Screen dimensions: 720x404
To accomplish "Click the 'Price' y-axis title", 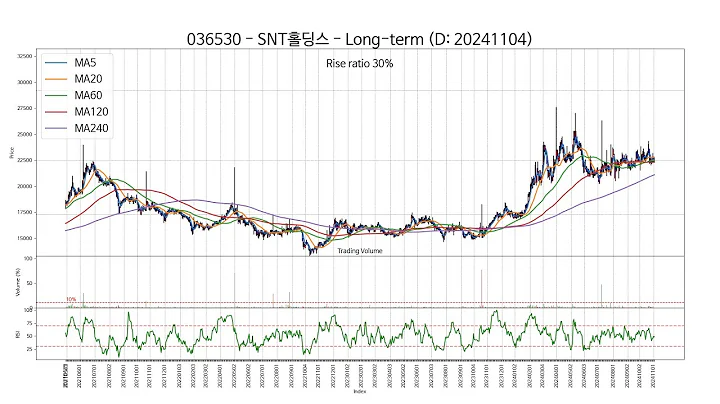I will (x=12, y=153).
